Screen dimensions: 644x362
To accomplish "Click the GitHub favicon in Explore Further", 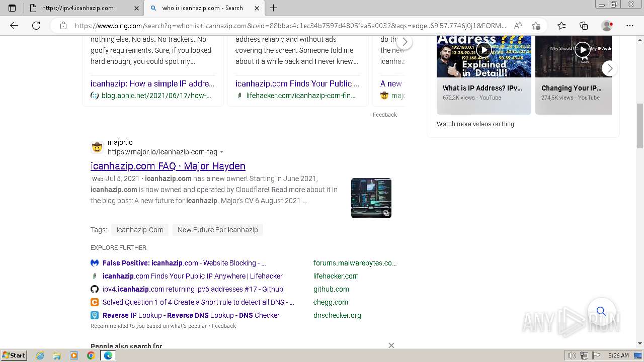I will click(x=95, y=289).
